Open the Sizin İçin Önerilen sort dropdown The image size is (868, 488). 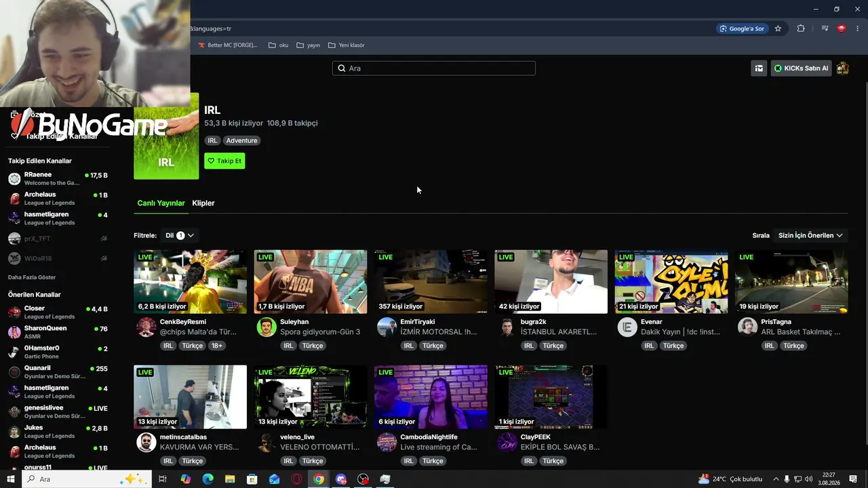810,235
